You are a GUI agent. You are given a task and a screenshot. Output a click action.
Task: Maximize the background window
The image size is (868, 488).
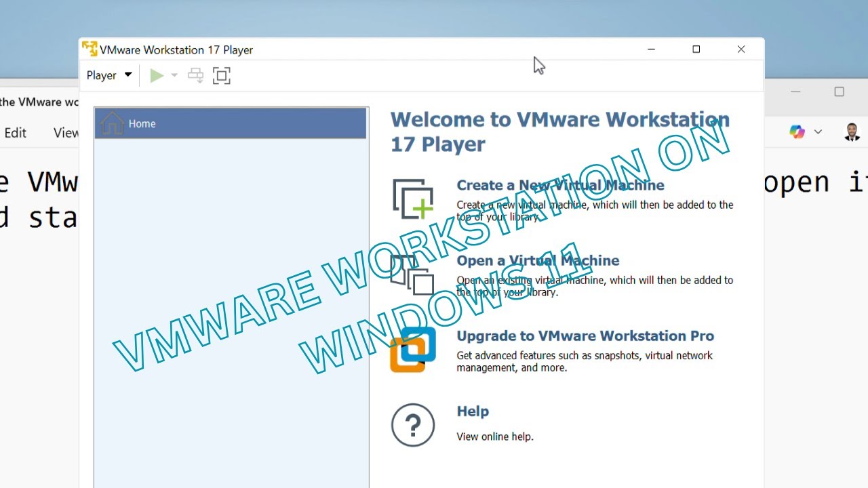[x=839, y=91]
